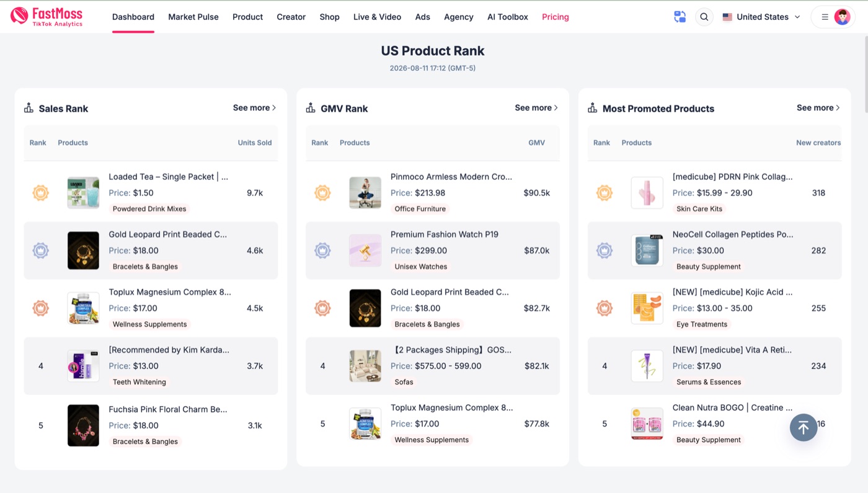Click the scroll-to-top arrow button
The width and height of the screenshot is (868, 493).
pyautogui.click(x=804, y=427)
